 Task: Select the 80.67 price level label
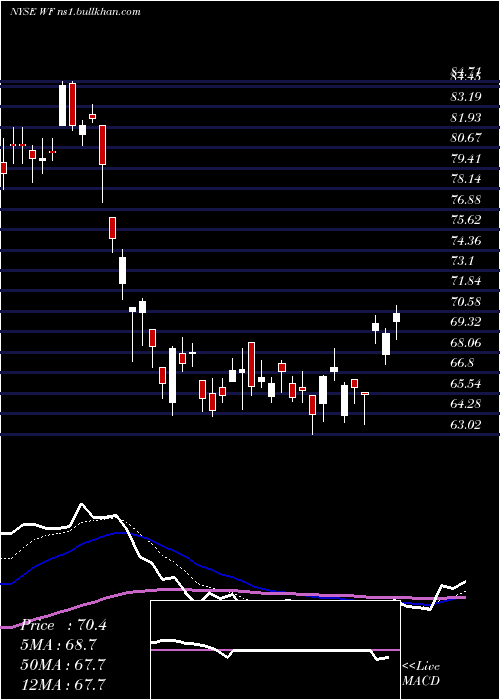[466, 138]
